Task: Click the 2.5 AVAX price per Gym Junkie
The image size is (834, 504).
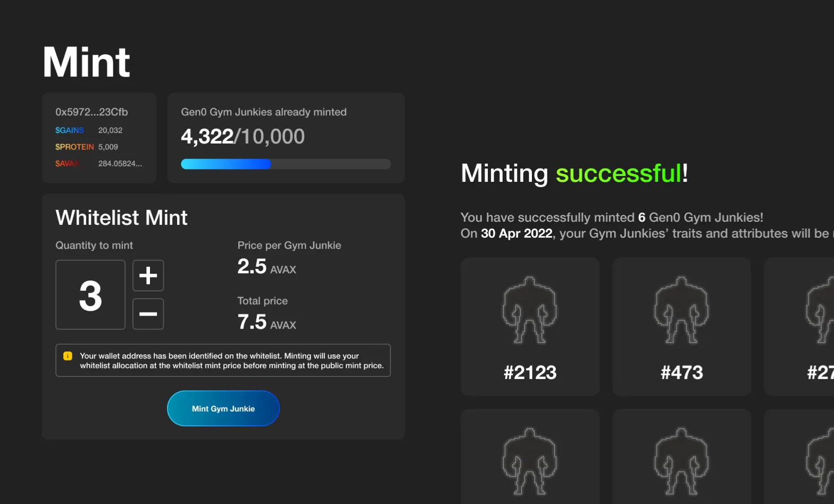Action: (266, 266)
